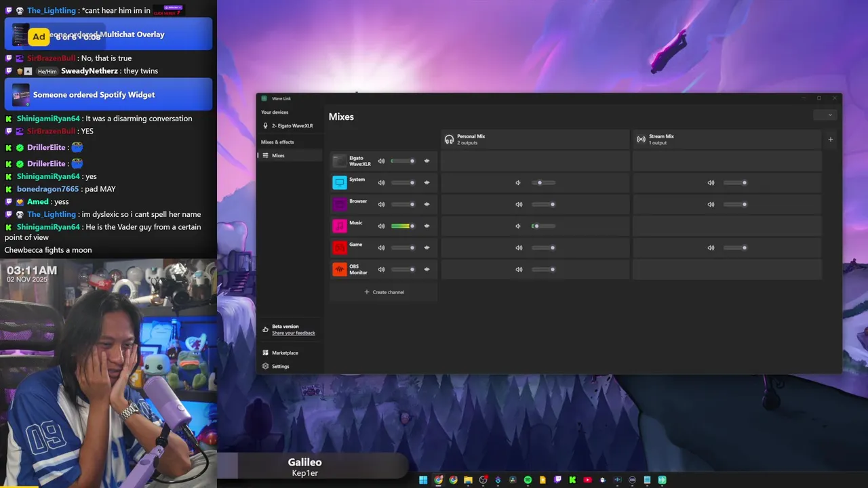Screen dimensions: 868x488
Task: Select the 2- Elgato Wave:XLR device
Action: click(290, 125)
